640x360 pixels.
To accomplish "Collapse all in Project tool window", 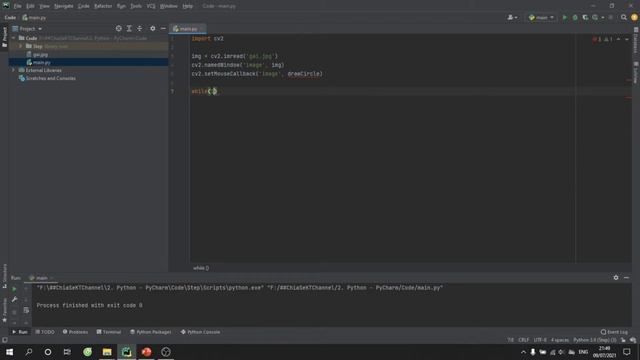I will 140,29.
